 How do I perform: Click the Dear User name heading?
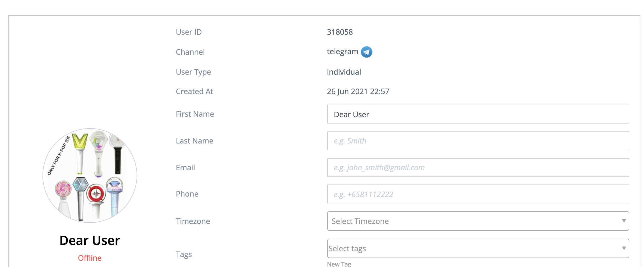[x=90, y=240]
